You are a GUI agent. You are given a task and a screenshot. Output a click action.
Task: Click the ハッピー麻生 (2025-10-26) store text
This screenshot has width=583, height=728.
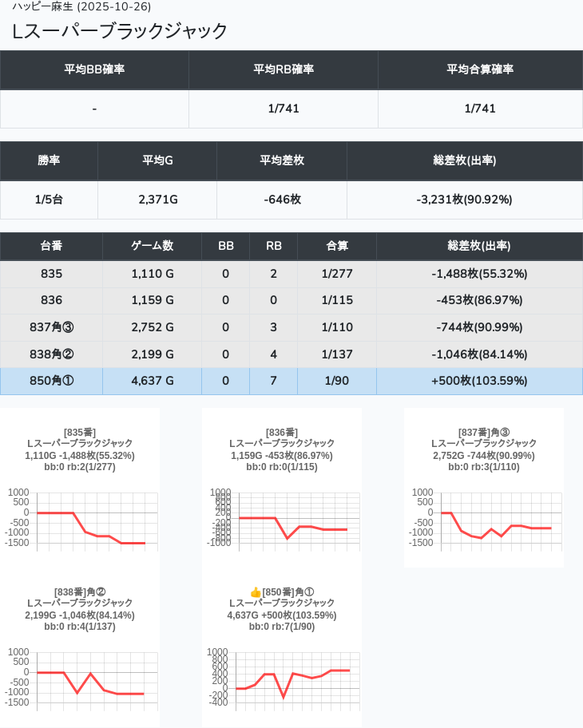[x=81, y=7]
